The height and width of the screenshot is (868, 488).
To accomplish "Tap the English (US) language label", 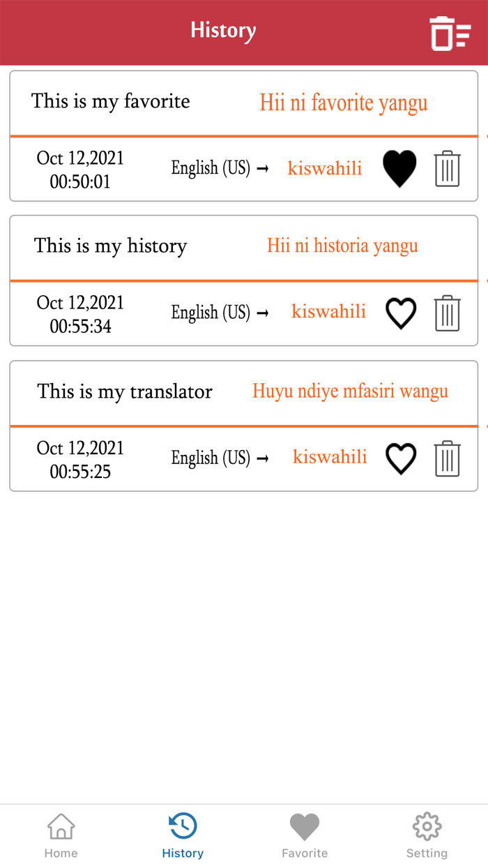I will pyautogui.click(x=211, y=168).
